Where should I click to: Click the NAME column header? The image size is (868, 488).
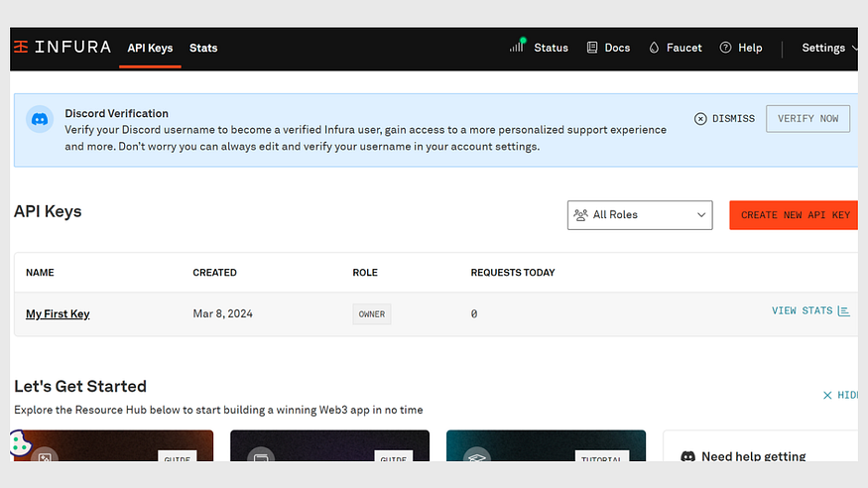[40, 273]
